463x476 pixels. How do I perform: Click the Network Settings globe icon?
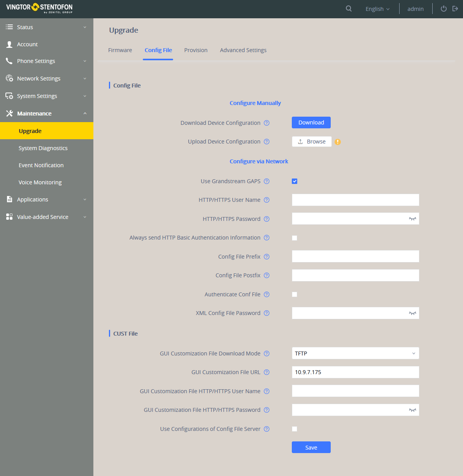click(9, 78)
